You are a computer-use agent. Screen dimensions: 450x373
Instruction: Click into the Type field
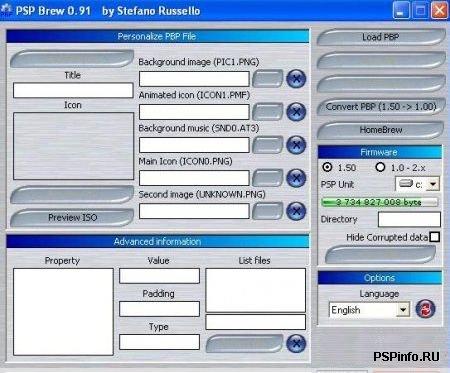click(159, 342)
